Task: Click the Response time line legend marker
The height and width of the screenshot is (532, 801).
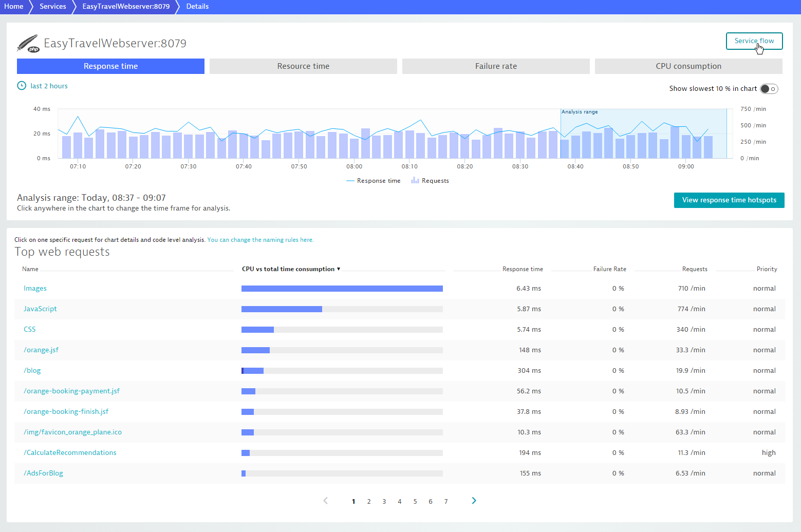Action: click(x=350, y=181)
